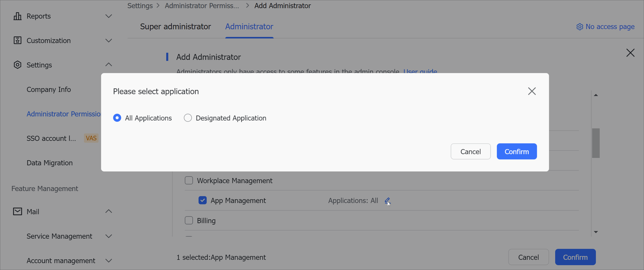644x270 pixels.
Task: Close the Please select application dialog
Action: click(x=532, y=91)
